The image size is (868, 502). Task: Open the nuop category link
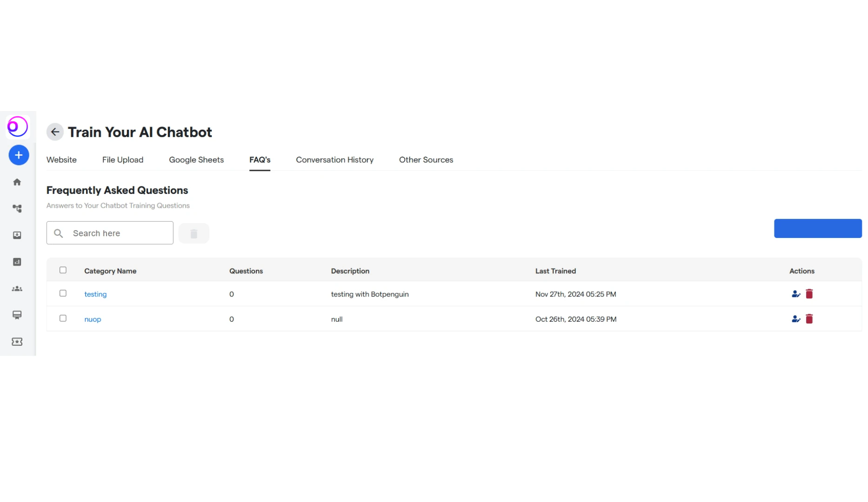point(93,319)
